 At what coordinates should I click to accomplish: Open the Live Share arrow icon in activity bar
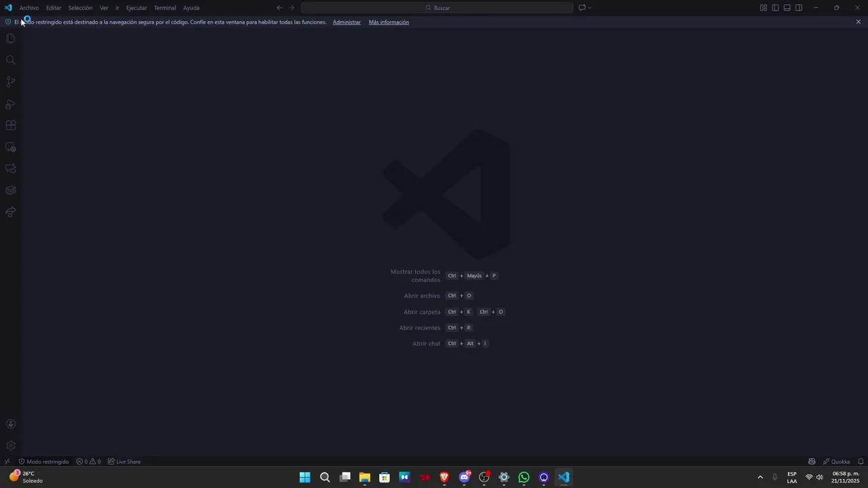pos(10,212)
